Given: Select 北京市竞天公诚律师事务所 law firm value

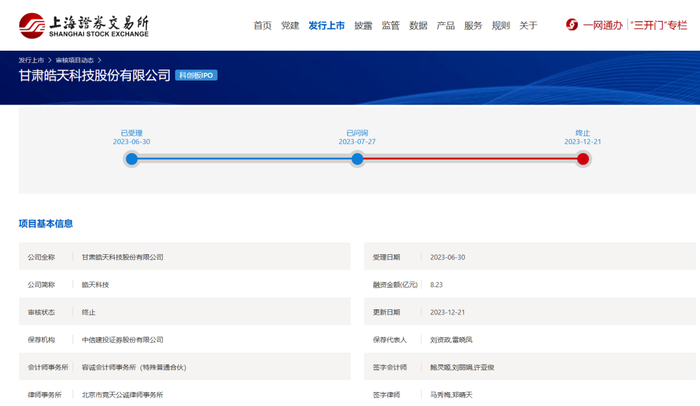Looking at the screenshot, I should [x=122, y=395].
